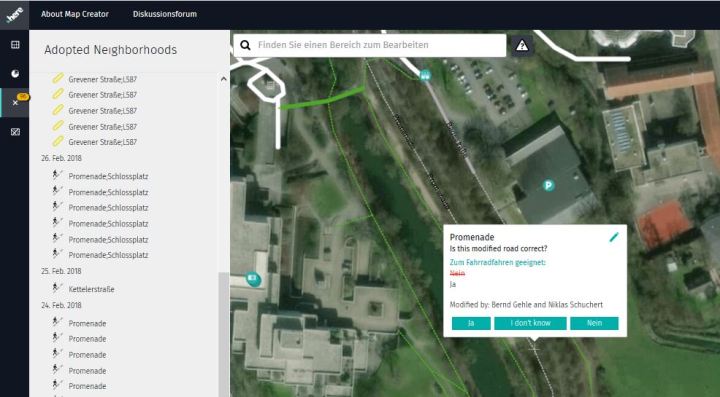The width and height of the screenshot is (720, 397).
Task: Click the '25. Feb. 2018' date heading
Action: (x=61, y=271)
